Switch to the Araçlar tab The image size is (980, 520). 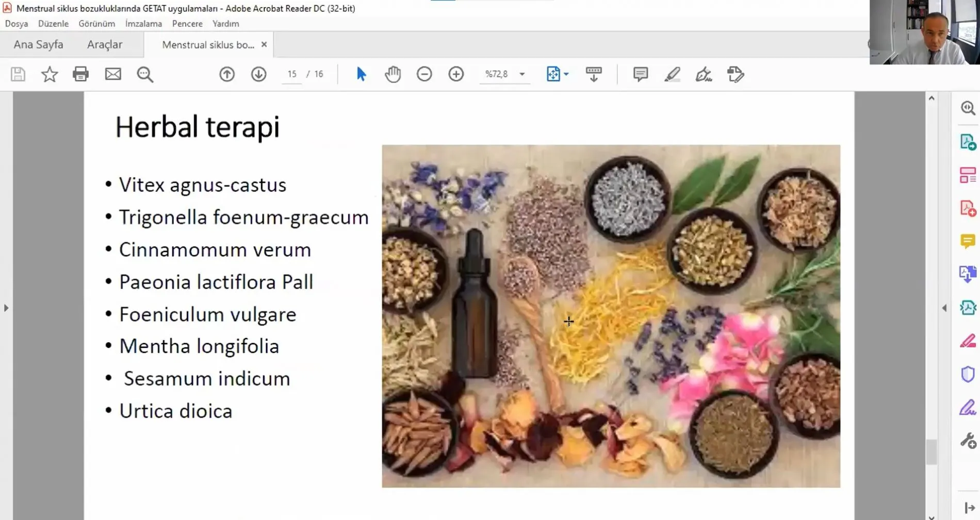coord(105,45)
